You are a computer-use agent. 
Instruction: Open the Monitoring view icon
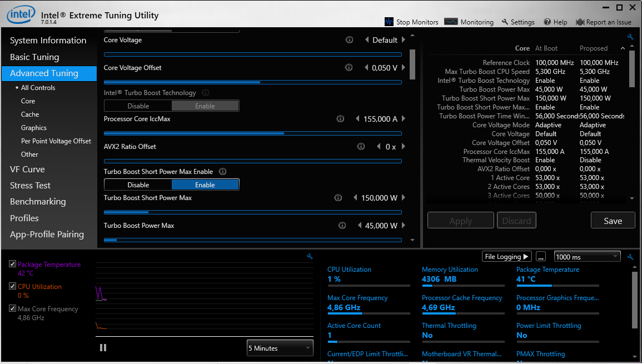pos(451,22)
